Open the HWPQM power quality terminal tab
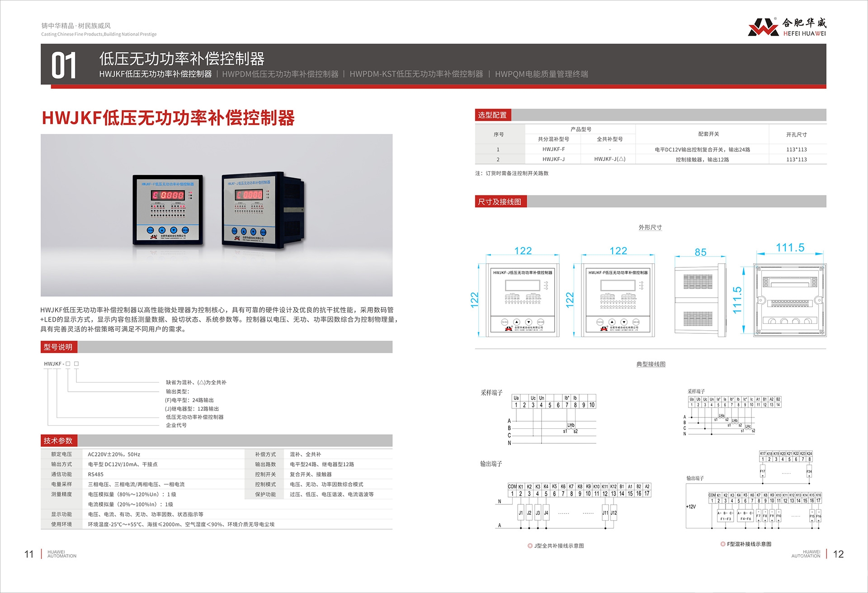 pos(541,74)
